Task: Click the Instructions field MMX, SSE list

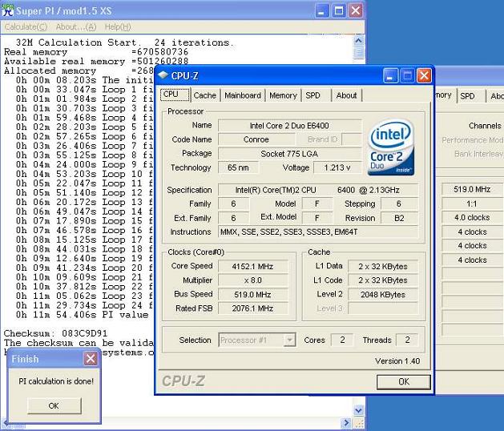Action: click(318, 232)
